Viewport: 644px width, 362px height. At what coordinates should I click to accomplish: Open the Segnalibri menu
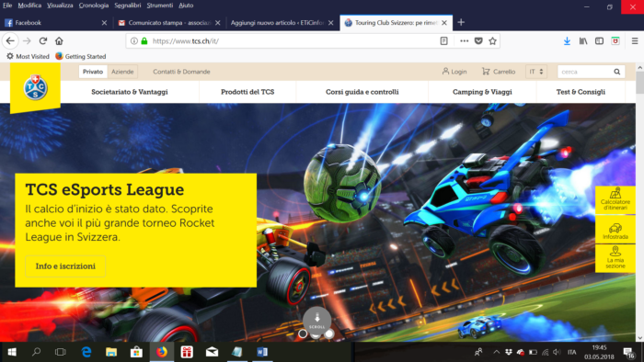click(x=127, y=6)
